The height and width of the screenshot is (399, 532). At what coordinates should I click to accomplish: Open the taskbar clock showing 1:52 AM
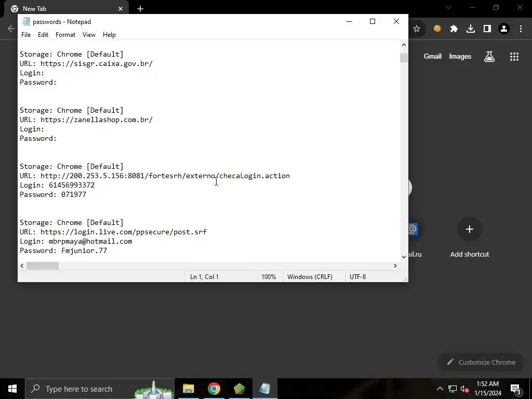[x=487, y=389]
